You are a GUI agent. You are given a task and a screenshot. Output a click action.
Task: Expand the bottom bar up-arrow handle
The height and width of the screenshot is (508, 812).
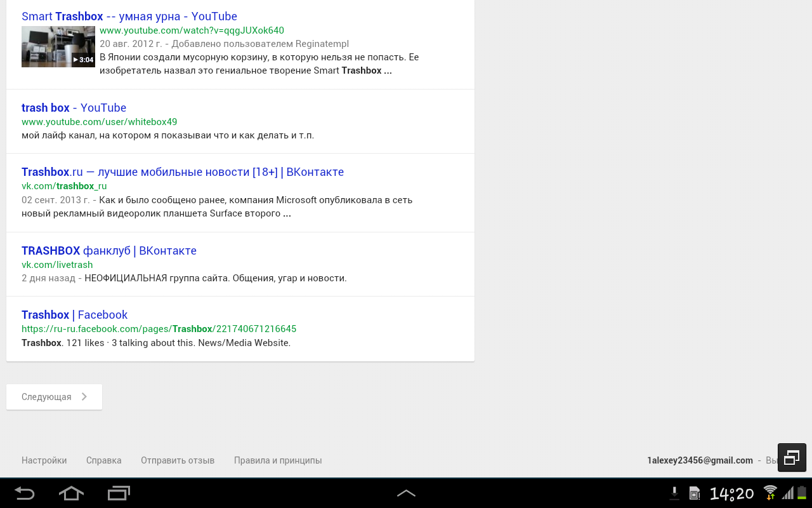click(406, 493)
